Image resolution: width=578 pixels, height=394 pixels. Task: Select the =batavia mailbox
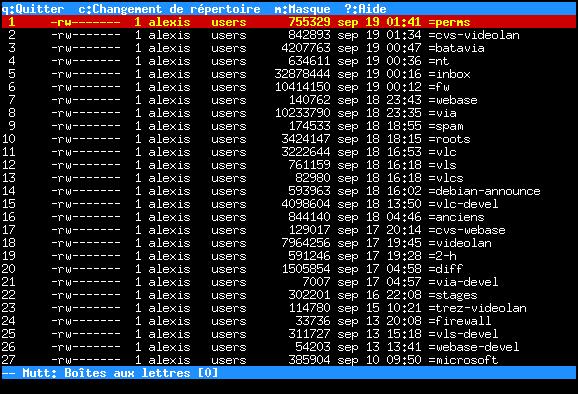[289, 48]
